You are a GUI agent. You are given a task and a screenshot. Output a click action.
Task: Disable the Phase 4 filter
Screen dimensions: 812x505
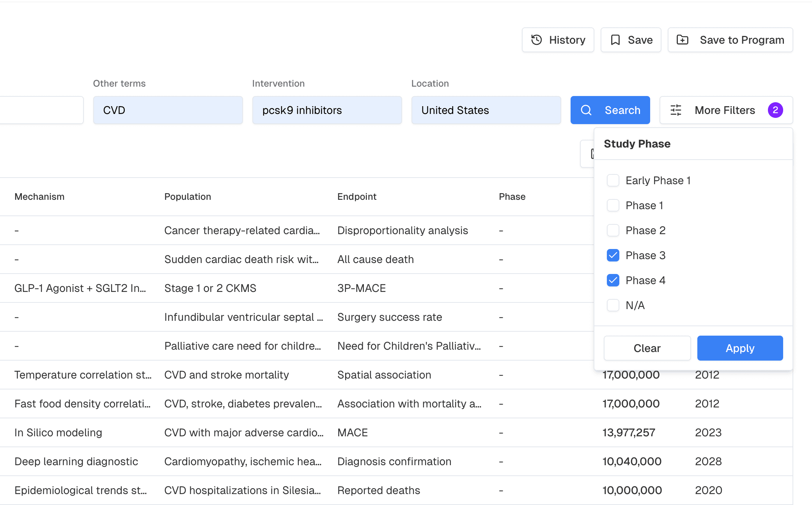pyautogui.click(x=613, y=280)
